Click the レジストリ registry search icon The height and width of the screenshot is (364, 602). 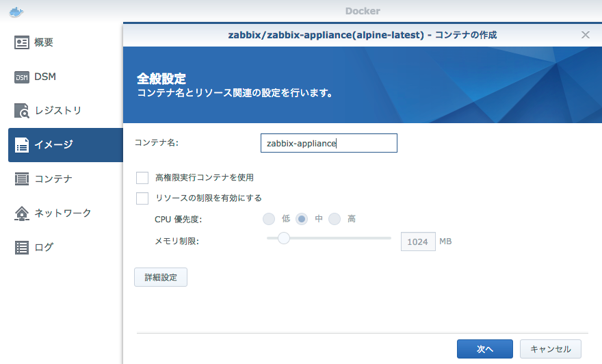[x=21, y=111]
